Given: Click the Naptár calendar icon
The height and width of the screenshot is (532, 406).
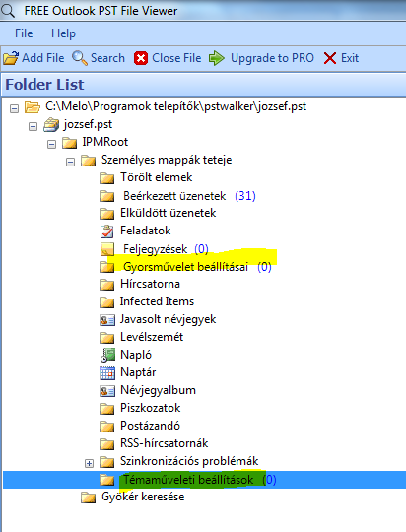Looking at the screenshot, I should point(107,372).
